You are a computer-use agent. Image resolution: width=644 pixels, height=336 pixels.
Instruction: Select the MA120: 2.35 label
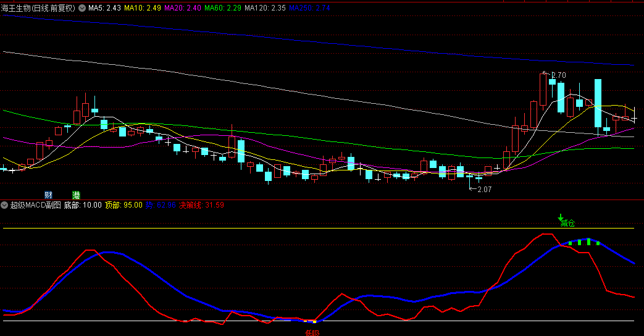coord(265,8)
